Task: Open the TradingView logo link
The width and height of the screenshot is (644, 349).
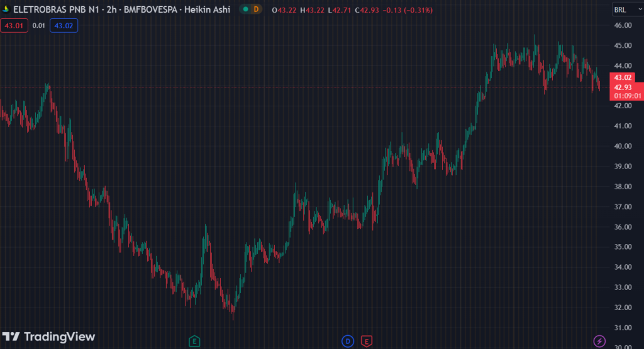Action: (x=48, y=336)
